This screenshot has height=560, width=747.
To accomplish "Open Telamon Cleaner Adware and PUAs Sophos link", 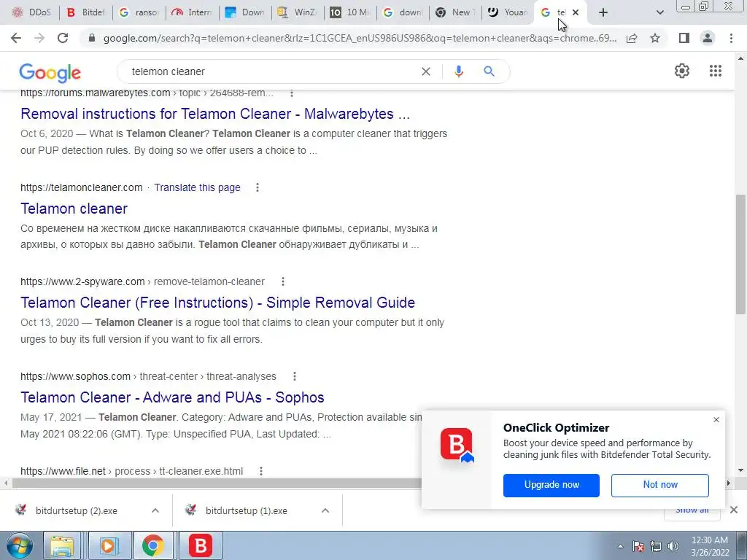I will coord(172,397).
